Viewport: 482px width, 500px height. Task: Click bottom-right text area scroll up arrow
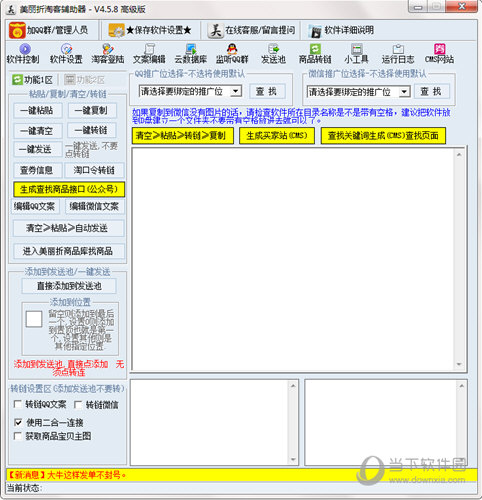click(462, 386)
